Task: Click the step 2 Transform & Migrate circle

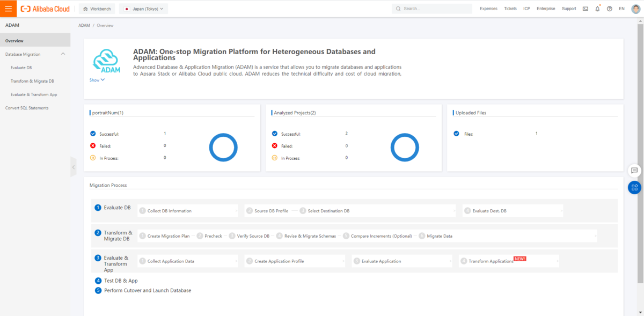Action: coord(98,233)
